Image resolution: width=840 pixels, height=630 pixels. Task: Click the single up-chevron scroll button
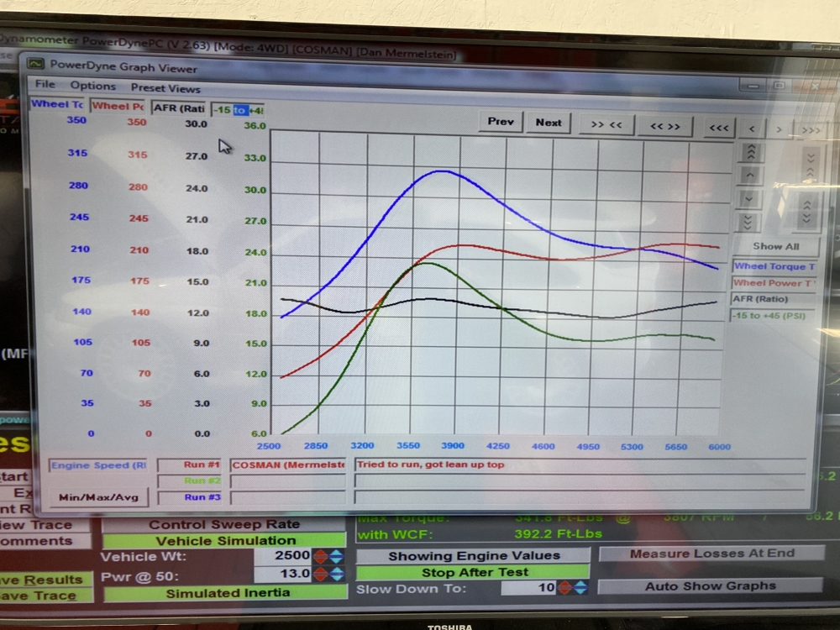tap(750, 176)
